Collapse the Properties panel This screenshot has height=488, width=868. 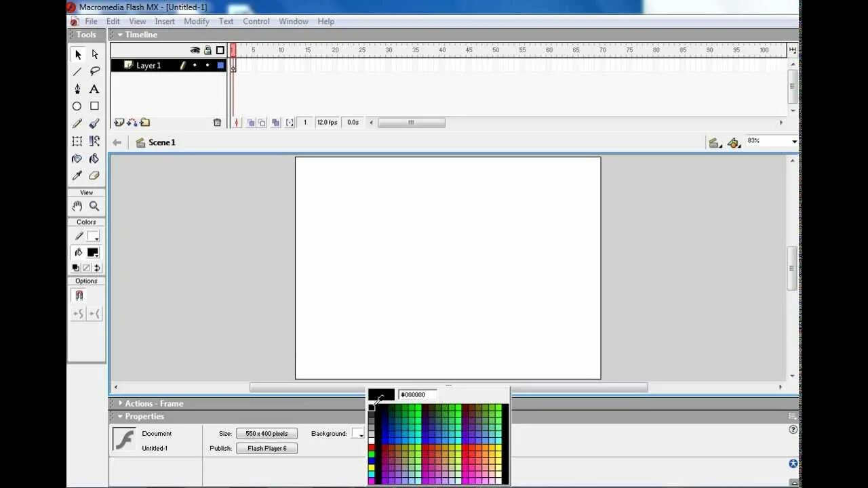(x=120, y=416)
